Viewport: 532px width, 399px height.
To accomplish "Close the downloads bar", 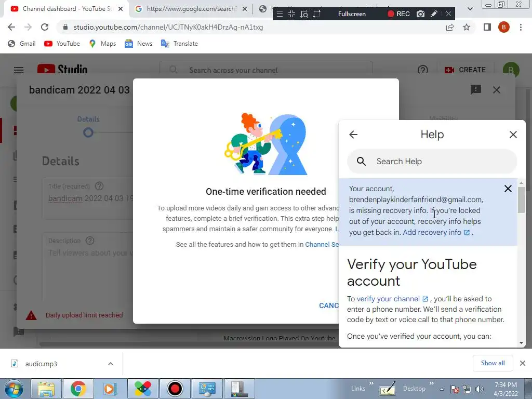I will 523,363.
